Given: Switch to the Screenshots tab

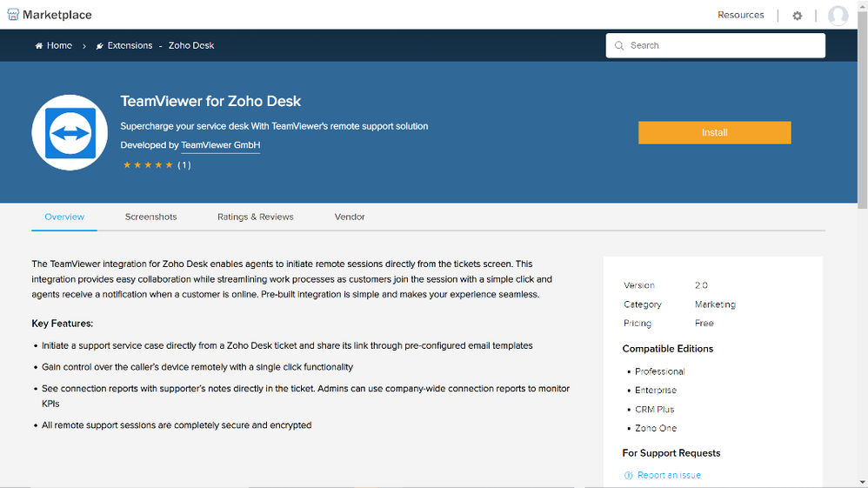Looking at the screenshot, I should tap(150, 217).
